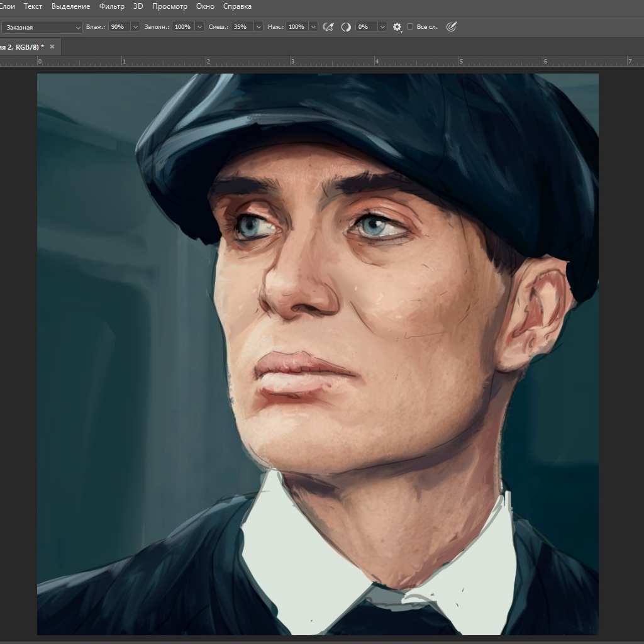Click the Влаж. 90% value field
Screen dimensions: 644x644
pos(119,26)
